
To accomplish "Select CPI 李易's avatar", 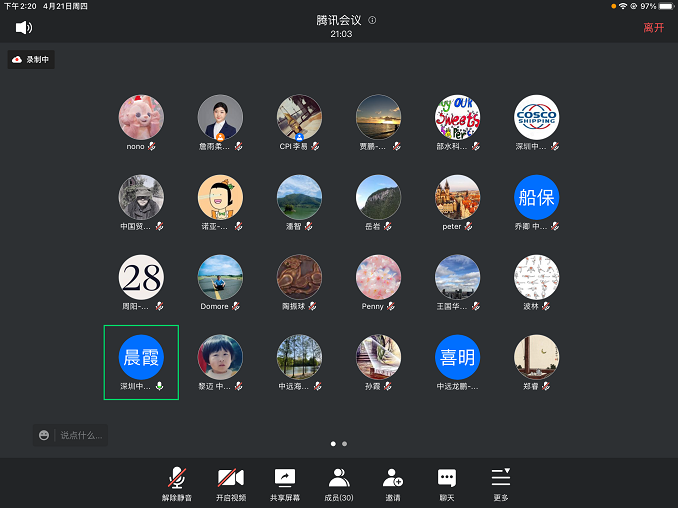I will (x=299, y=117).
